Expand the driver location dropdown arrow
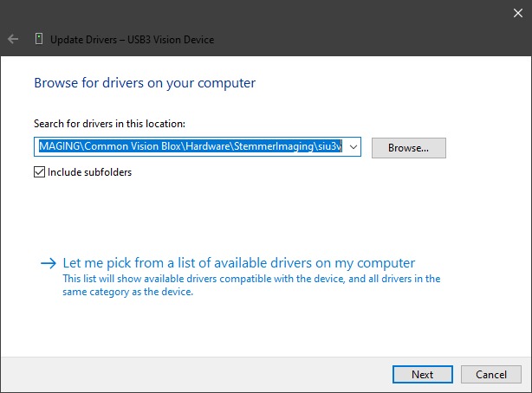This screenshot has width=532, height=393. coord(353,147)
